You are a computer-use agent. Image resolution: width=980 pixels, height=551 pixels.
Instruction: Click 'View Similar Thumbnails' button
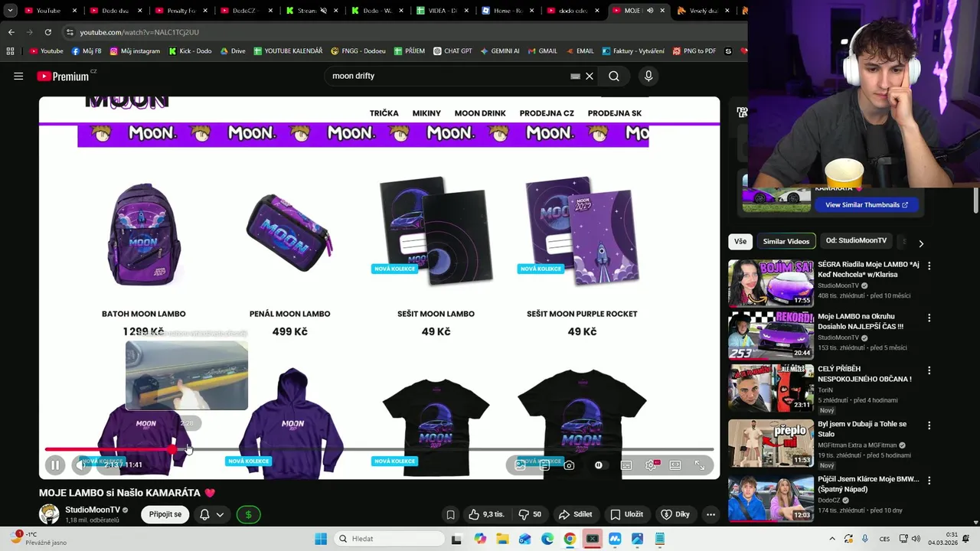(x=866, y=204)
